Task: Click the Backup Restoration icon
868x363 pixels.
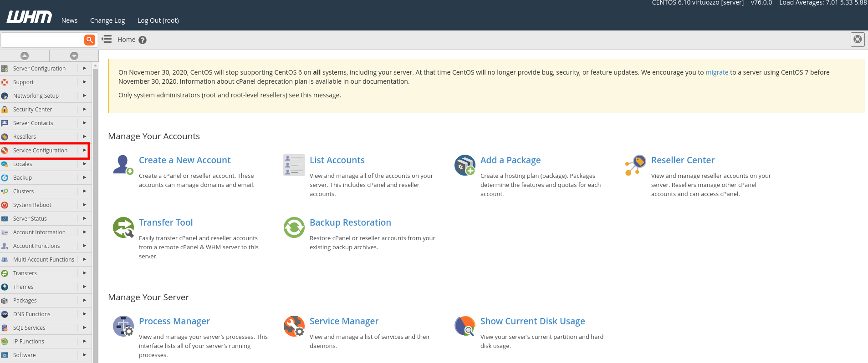Action: [x=294, y=227]
